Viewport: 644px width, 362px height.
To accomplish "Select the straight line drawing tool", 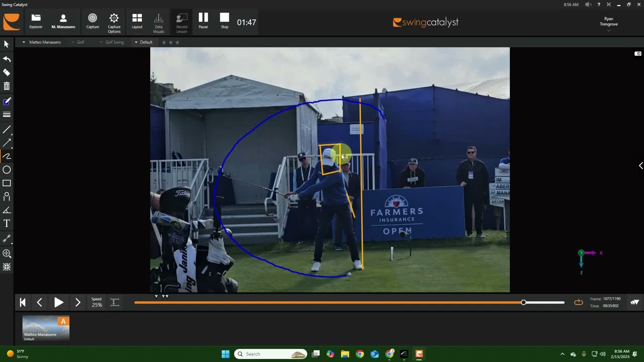I will [7, 130].
